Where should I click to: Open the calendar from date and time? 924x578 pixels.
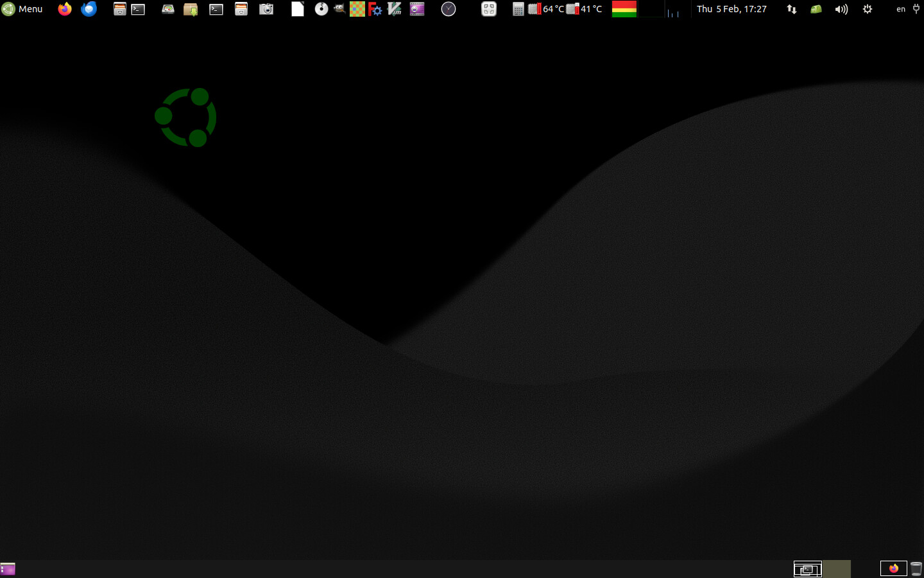(732, 9)
